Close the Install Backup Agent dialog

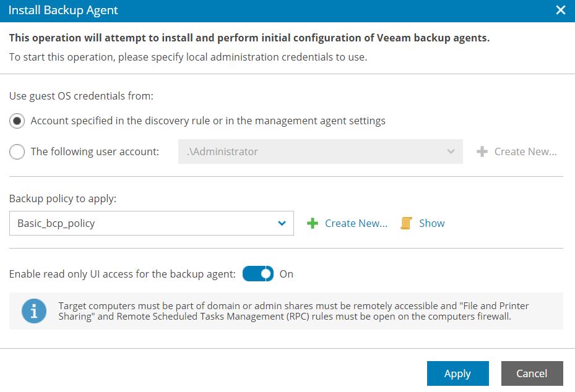pos(560,10)
